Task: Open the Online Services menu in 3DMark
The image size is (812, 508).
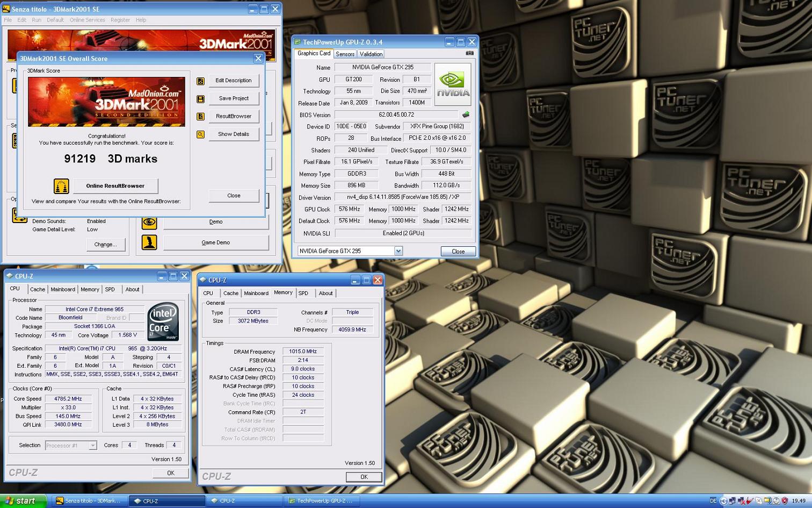Action: click(87, 20)
